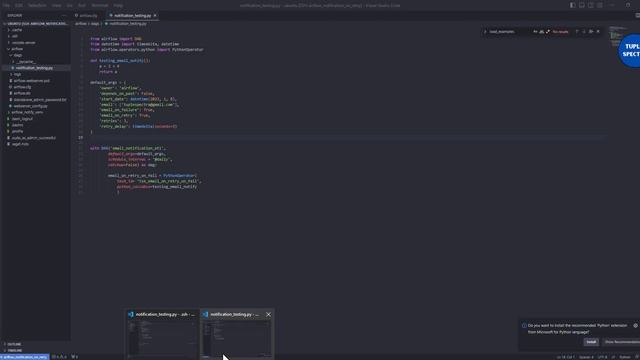This screenshot has width=640, height=360.
Task: Open the File menu
Action: pyautogui.click(x=6, y=5)
